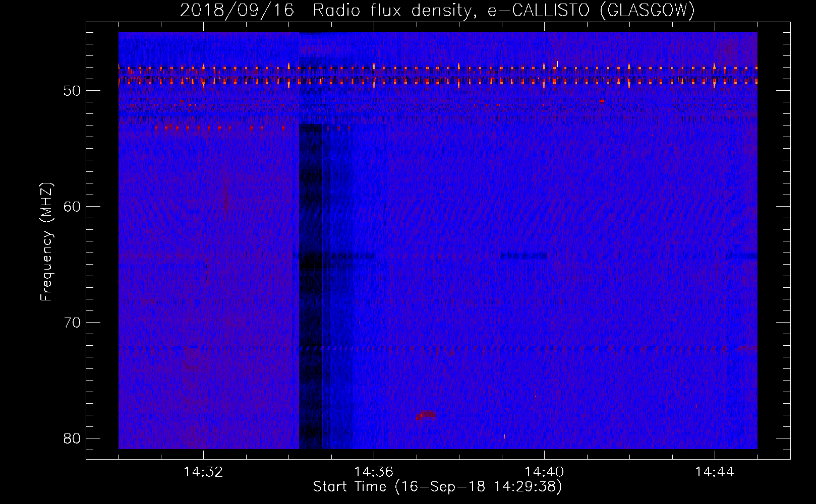Viewport: 816px width, 504px height.
Task: Click the 80 frequency tick label
Action: (72, 438)
